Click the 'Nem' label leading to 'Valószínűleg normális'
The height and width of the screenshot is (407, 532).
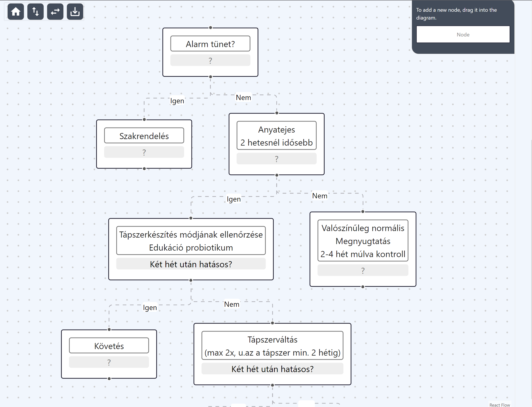coord(320,196)
